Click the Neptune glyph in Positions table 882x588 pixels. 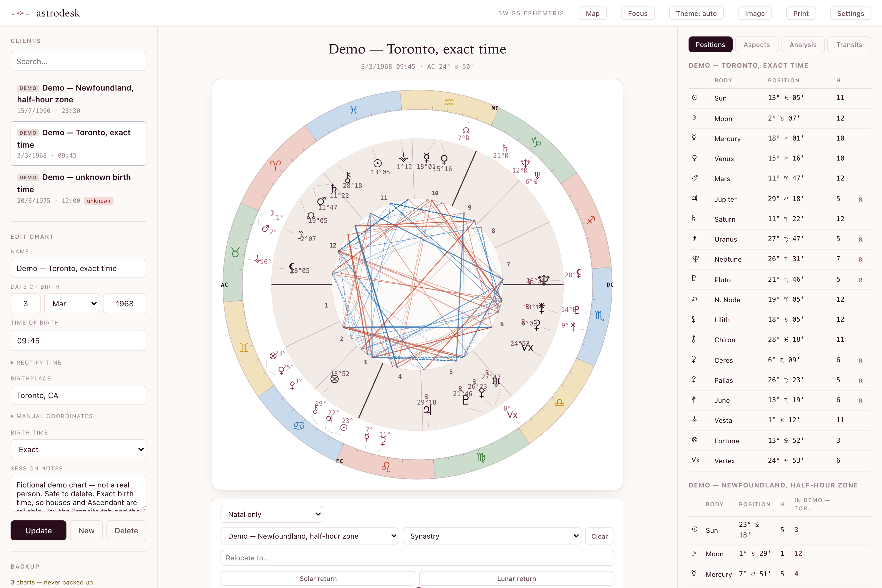point(695,259)
